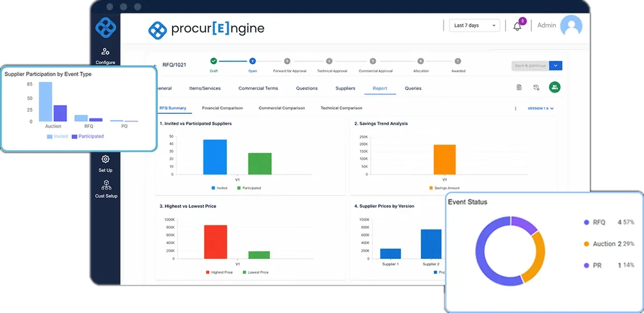Click the Supplier 2 bar
Viewport: 644px width, 313px height.
point(431,244)
